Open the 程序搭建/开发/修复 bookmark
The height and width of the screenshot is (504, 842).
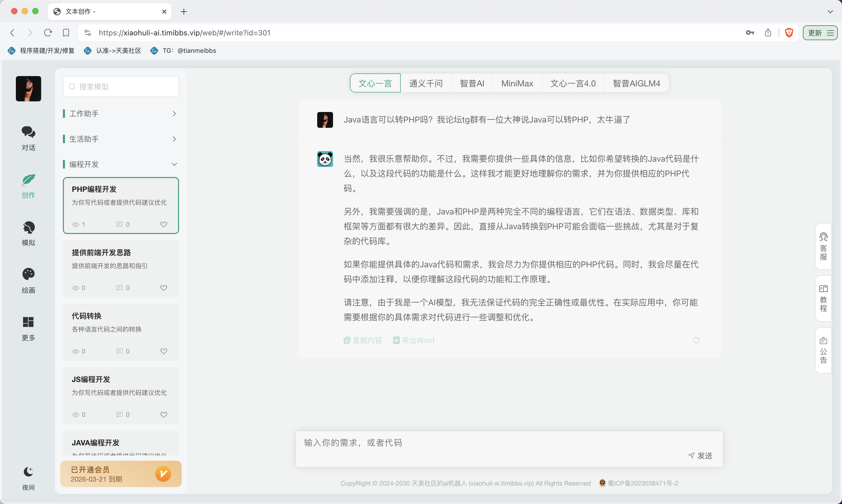(x=41, y=51)
